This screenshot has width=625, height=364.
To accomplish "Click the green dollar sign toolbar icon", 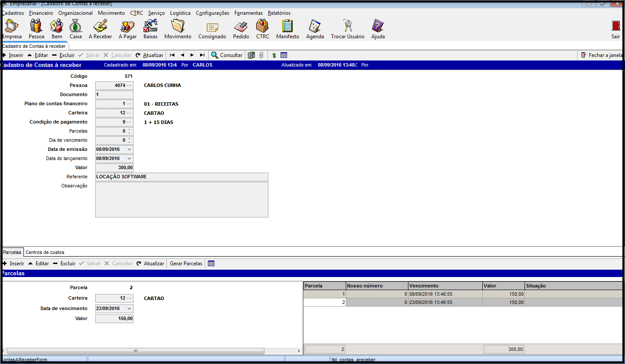I will point(274,55).
